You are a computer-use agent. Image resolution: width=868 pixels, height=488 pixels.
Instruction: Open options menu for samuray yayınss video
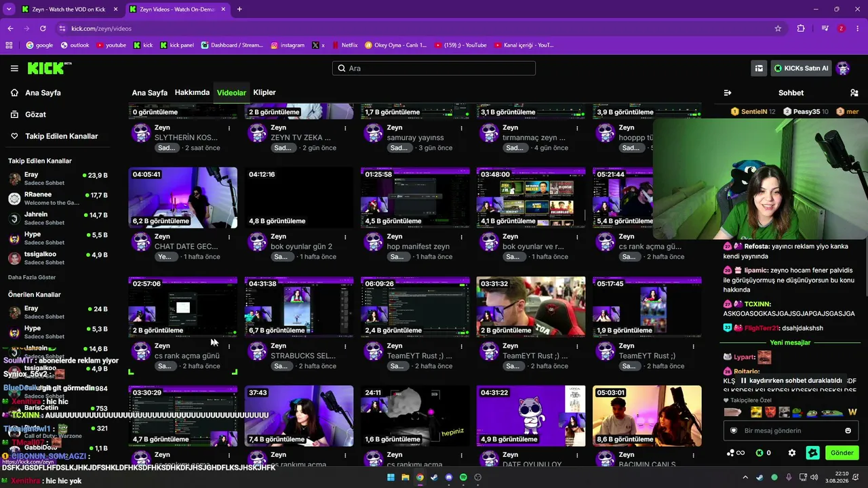tap(461, 128)
